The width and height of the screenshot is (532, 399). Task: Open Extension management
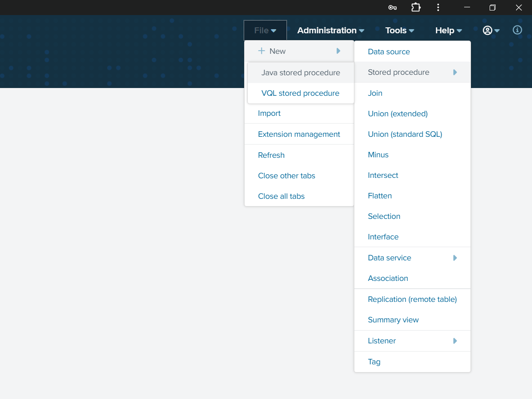(x=299, y=134)
